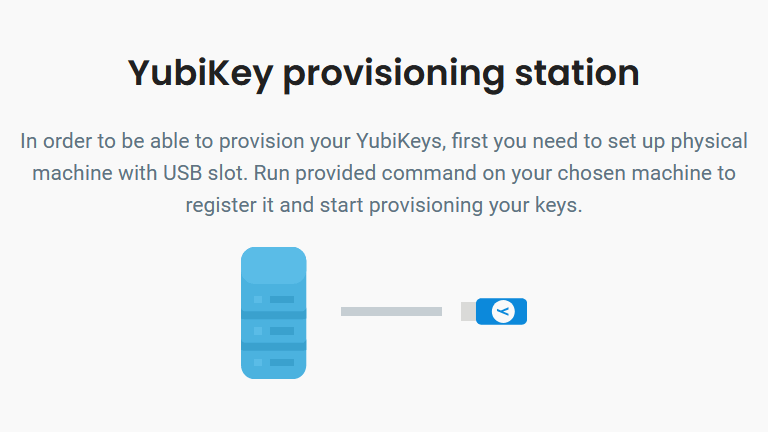Click the "YubiKey provisioning station" heading
This screenshot has height=432, width=768.
384,74
